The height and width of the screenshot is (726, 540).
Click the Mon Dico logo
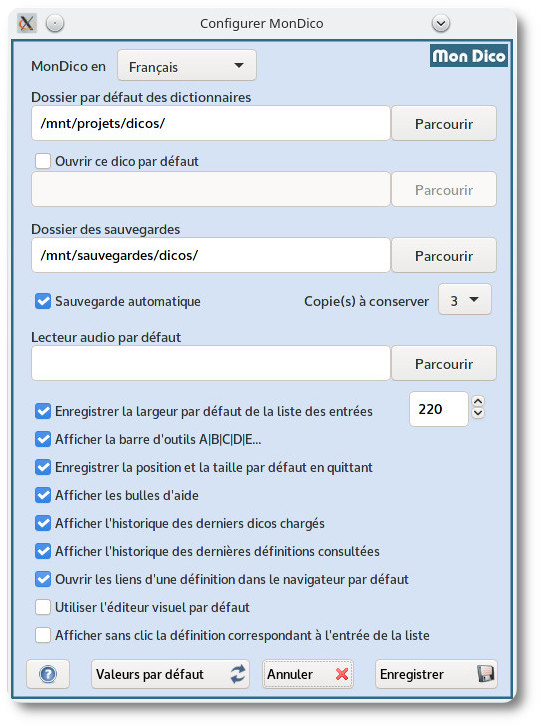pos(469,56)
